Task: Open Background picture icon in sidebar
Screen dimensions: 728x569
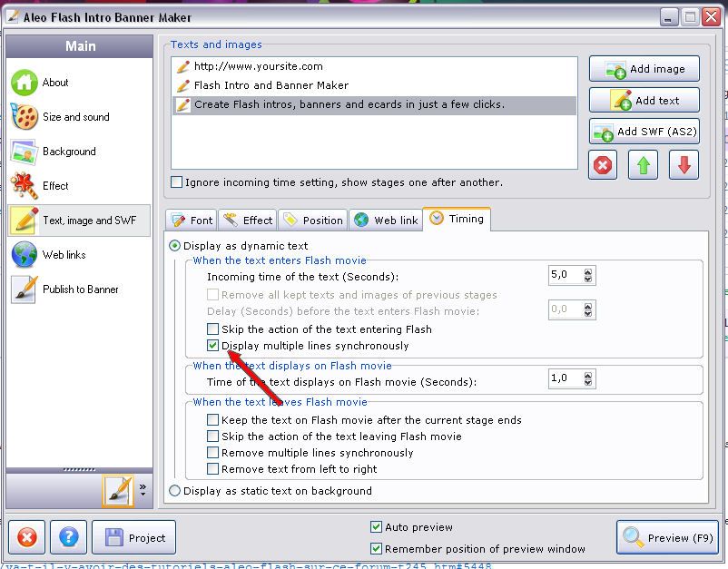Action: click(25, 152)
